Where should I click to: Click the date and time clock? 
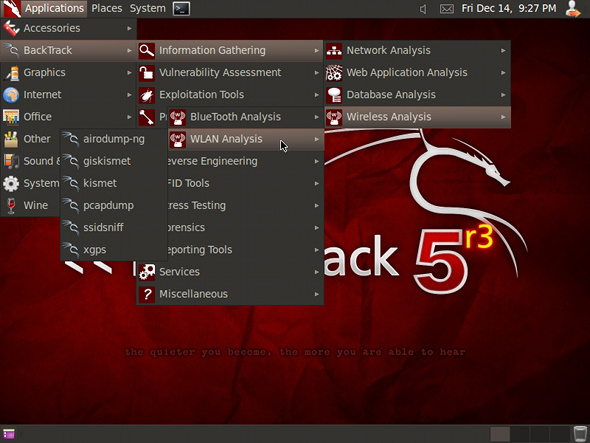click(x=509, y=8)
